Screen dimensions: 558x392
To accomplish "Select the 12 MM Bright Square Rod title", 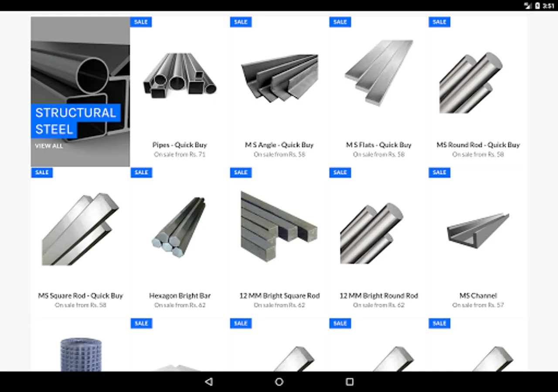I will click(279, 296).
